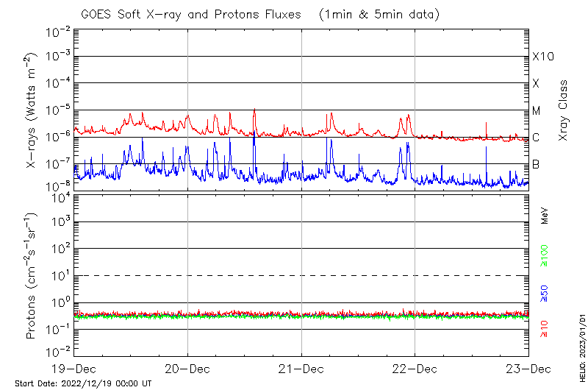Click the C flare class label
Viewport: 588px width, 390px height.
[536, 138]
